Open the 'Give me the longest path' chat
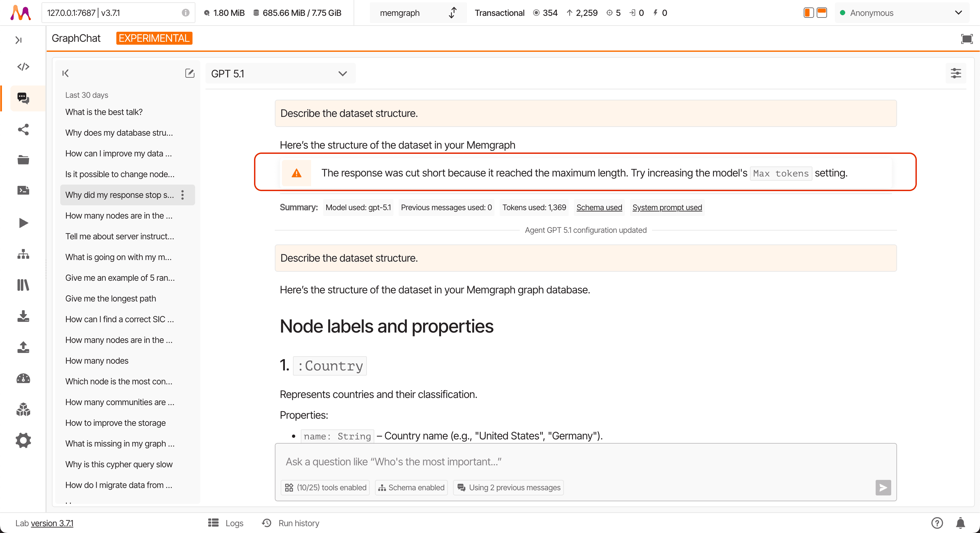 pos(111,299)
